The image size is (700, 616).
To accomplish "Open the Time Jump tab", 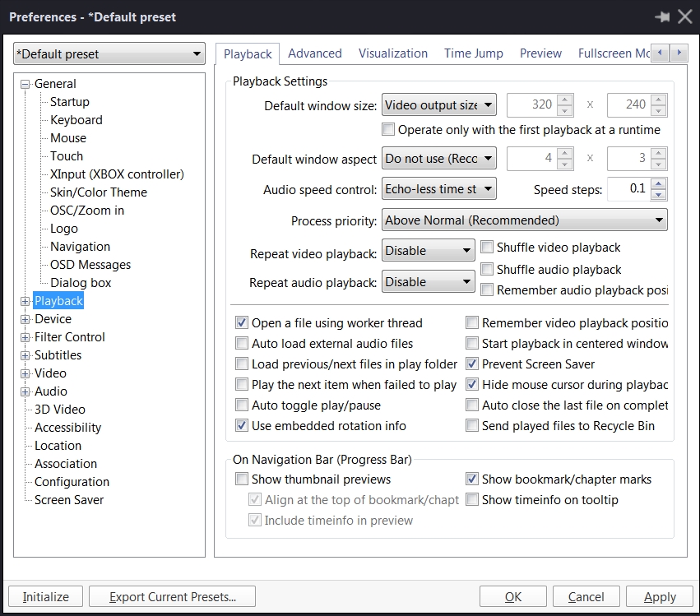I will point(473,53).
